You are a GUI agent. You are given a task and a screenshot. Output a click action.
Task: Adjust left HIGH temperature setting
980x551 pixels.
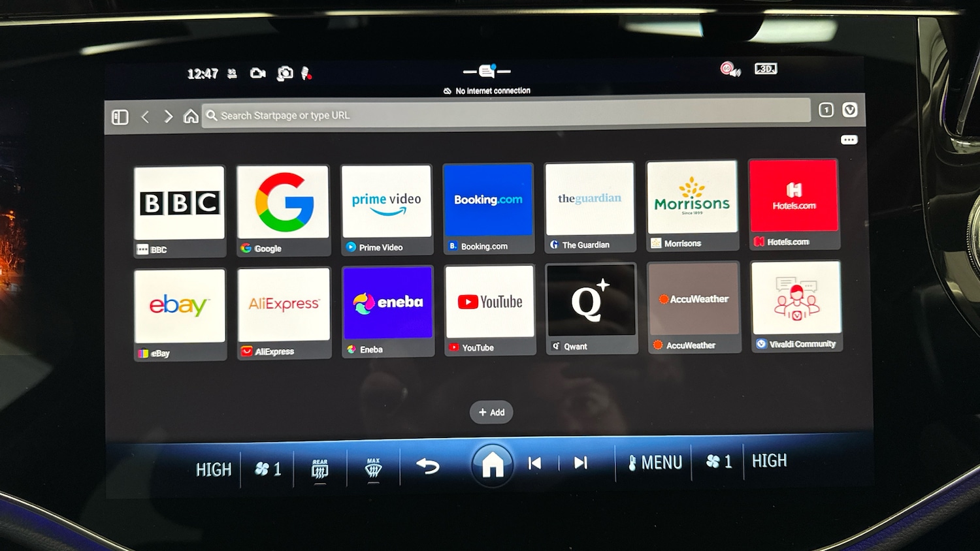click(213, 469)
